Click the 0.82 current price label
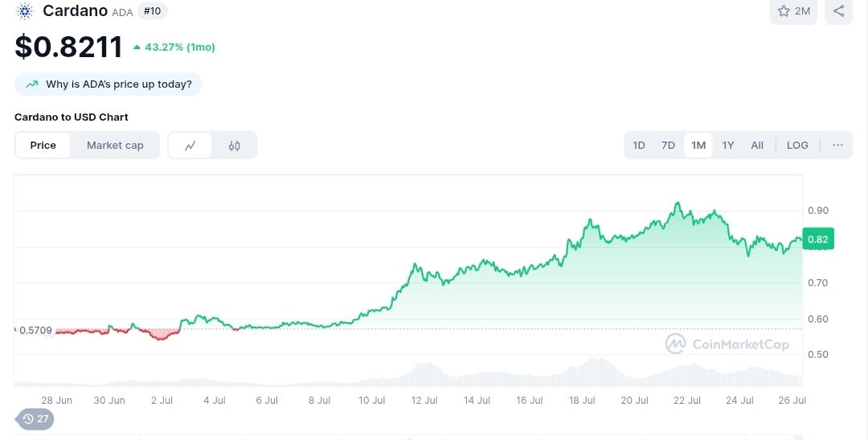This screenshot has width=868, height=440. click(x=818, y=239)
